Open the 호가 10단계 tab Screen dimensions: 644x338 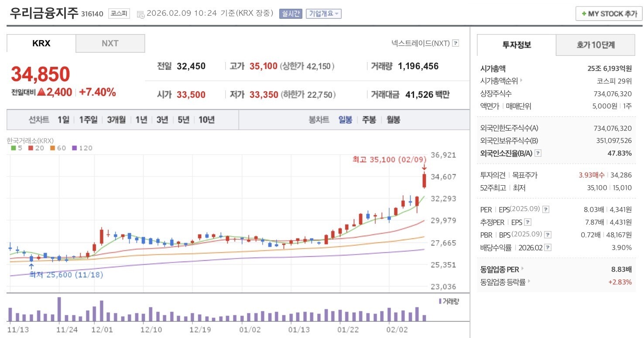[596, 45]
